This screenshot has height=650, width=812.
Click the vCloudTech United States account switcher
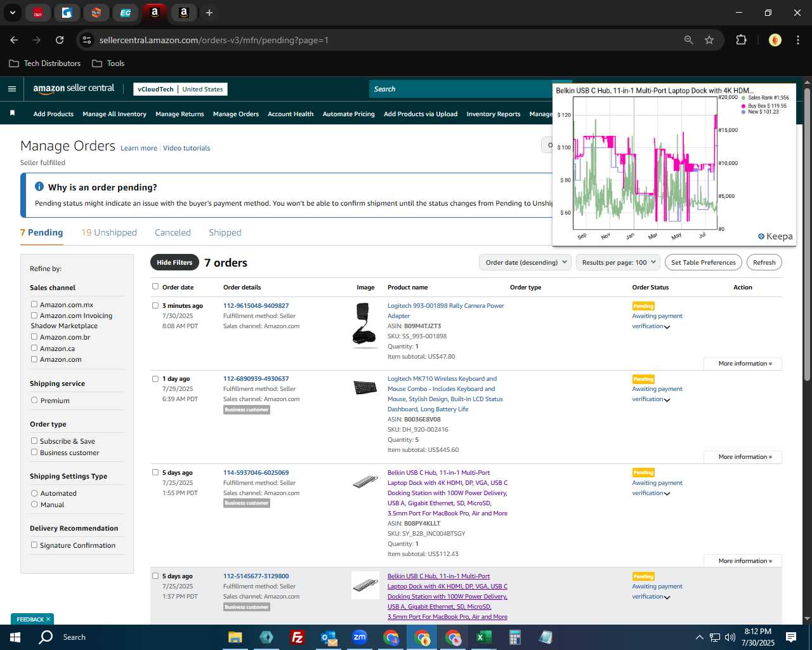(180, 89)
